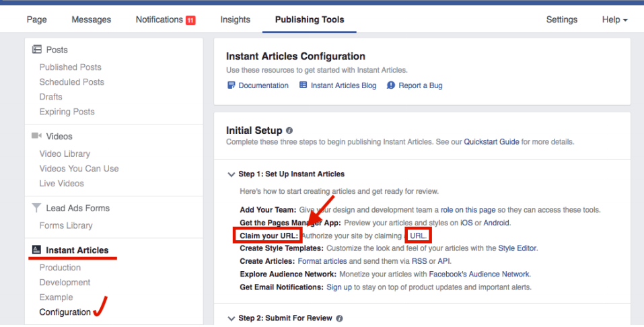The image size is (644, 327).
Task: Click info icon next to Submit For Review
Action: 339,318
